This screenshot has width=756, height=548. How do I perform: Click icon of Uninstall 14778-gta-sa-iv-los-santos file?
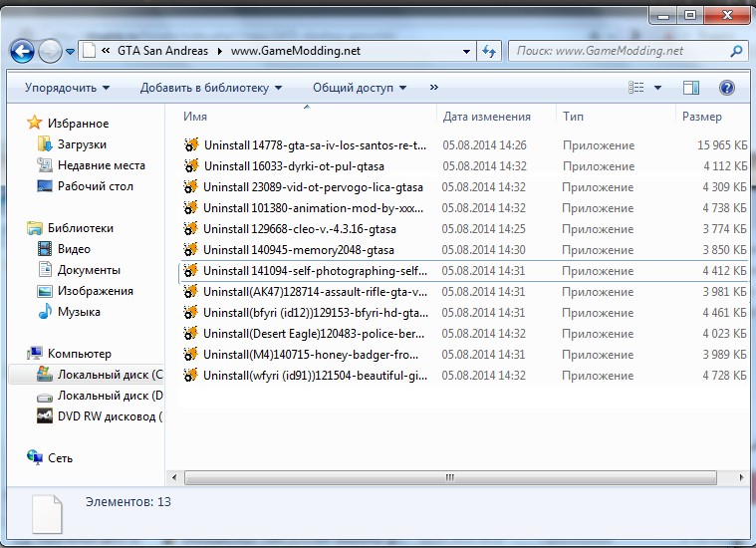(191, 144)
